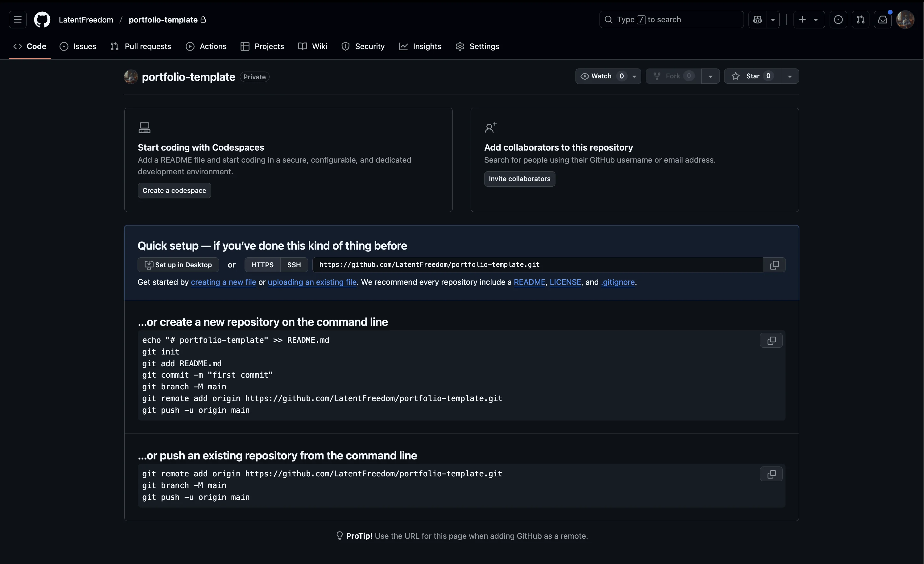Open GitHub Copilot chat
This screenshot has height=564, width=924.
pos(757,19)
